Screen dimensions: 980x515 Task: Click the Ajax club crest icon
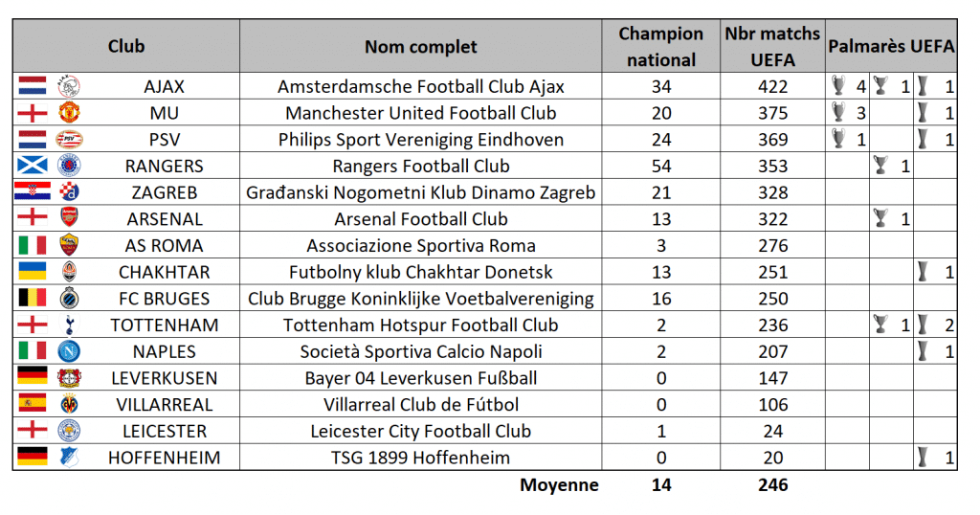[x=69, y=86]
